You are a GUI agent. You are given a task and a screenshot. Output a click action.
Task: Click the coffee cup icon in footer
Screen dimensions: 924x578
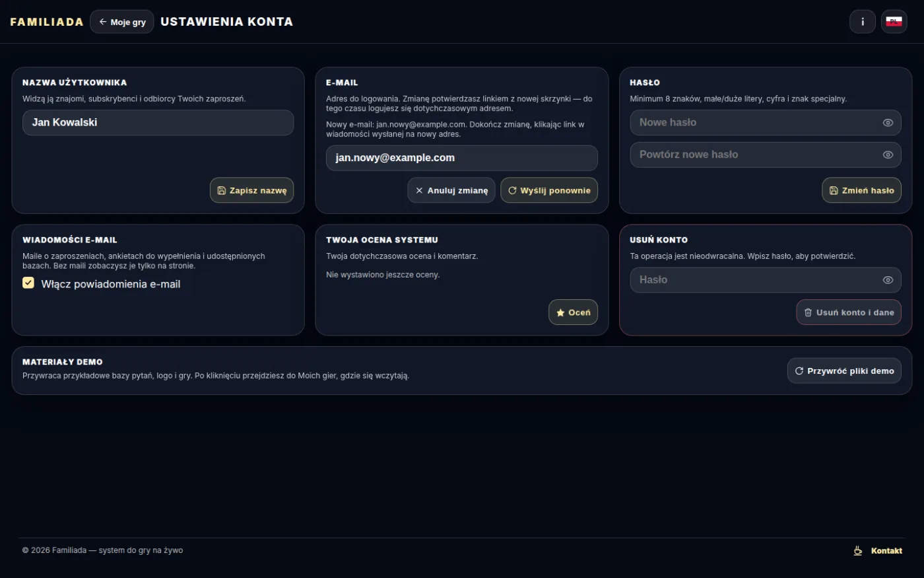(x=858, y=550)
